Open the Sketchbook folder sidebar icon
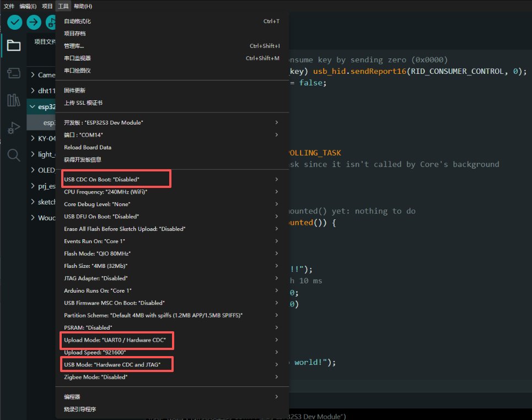The image size is (532, 420). tap(14, 45)
